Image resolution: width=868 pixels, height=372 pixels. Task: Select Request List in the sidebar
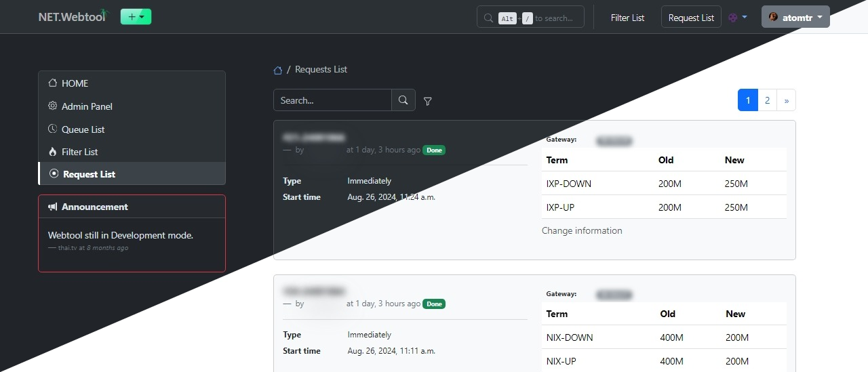click(x=89, y=174)
